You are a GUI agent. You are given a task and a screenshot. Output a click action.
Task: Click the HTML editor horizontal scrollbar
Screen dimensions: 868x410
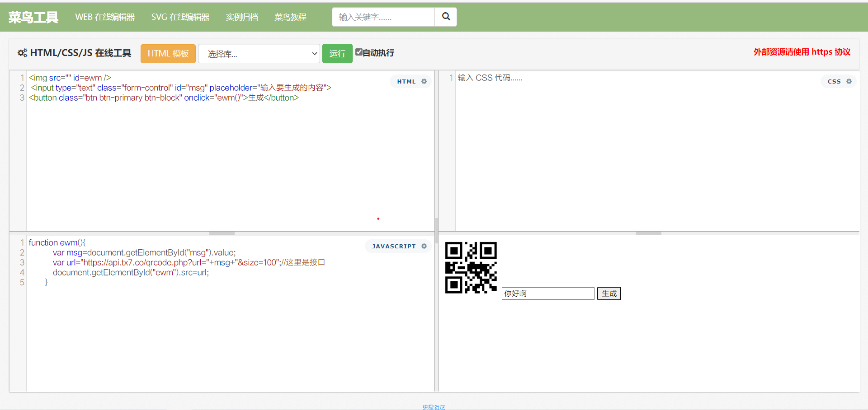tap(222, 233)
